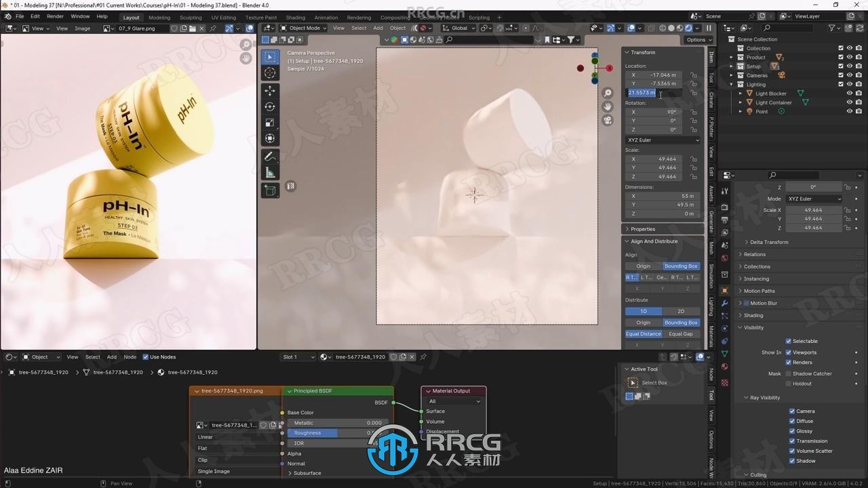
Task: Pick the Rotate tool in viewport toolbar
Action: pos(270,106)
